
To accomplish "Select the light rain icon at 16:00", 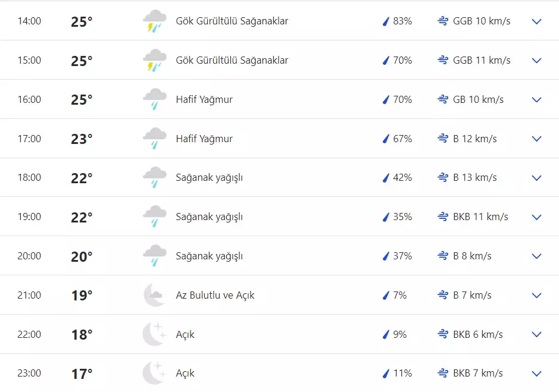I will click(154, 99).
